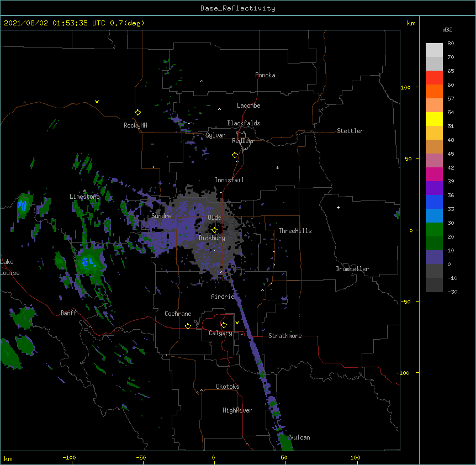Click the Lake Louise label

tap(10, 267)
